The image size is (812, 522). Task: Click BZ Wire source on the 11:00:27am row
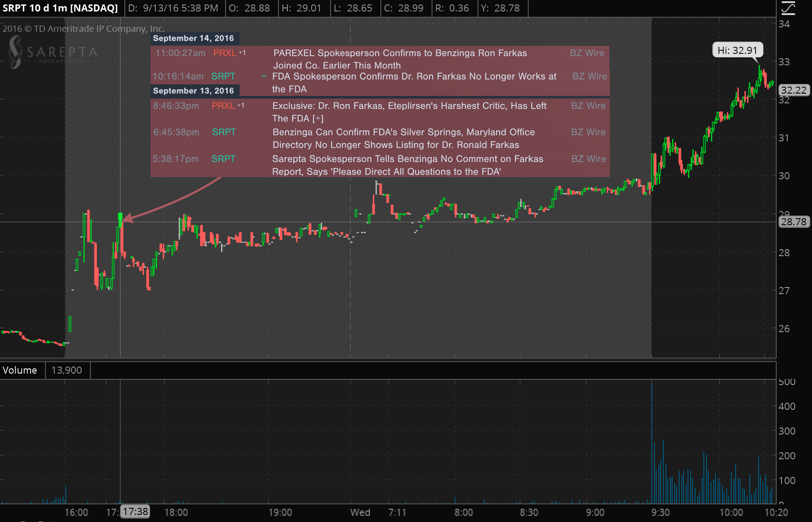(587, 53)
